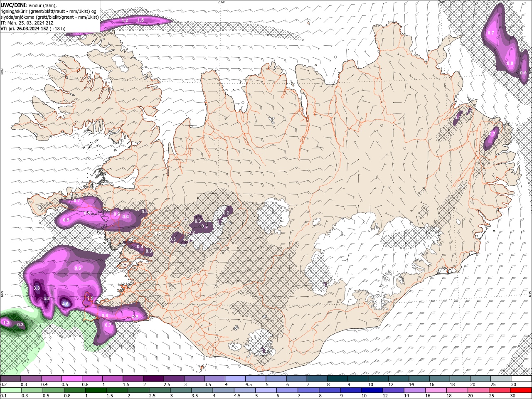Select the '0.4' value label on the map

(x=140, y=247)
